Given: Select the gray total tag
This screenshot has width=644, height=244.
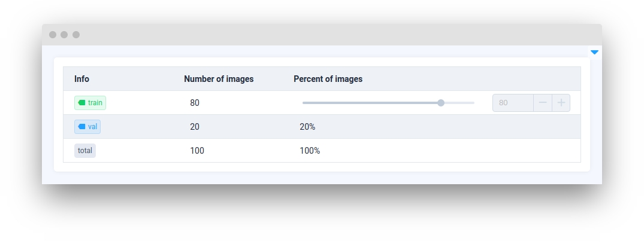Looking at the screenshot, I should [85, 151].
